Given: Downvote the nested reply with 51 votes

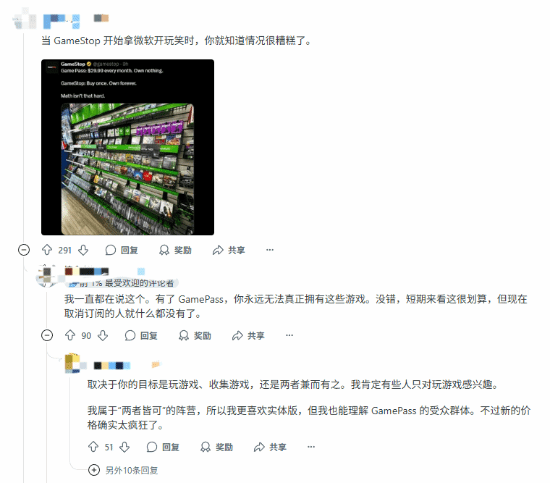Looking at the screenshot, I should (125, 447).
